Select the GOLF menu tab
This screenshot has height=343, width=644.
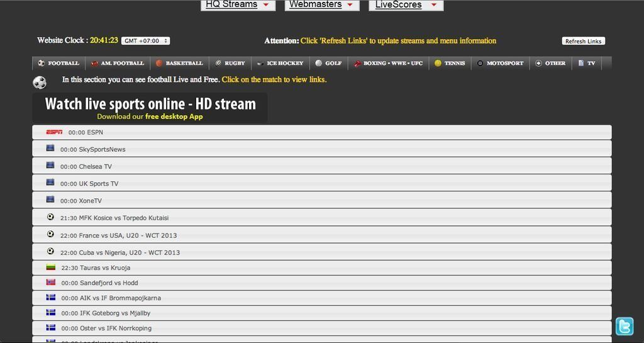coord(329,64)
